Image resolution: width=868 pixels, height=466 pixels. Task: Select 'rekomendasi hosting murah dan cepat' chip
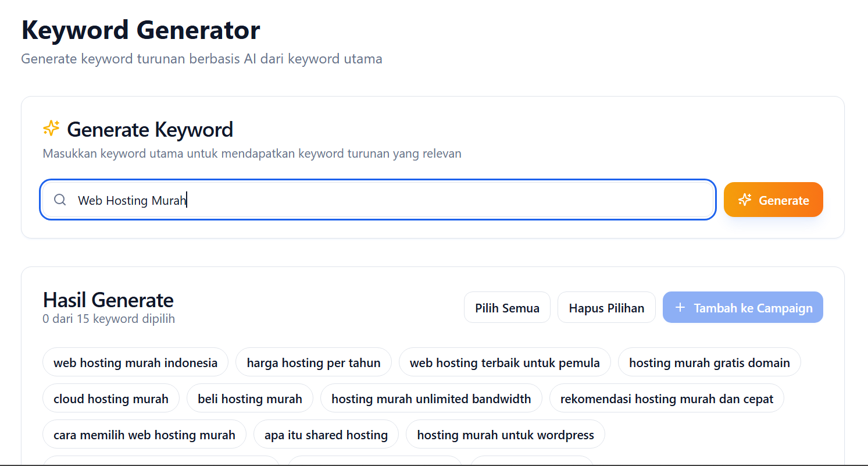(667, 399)
